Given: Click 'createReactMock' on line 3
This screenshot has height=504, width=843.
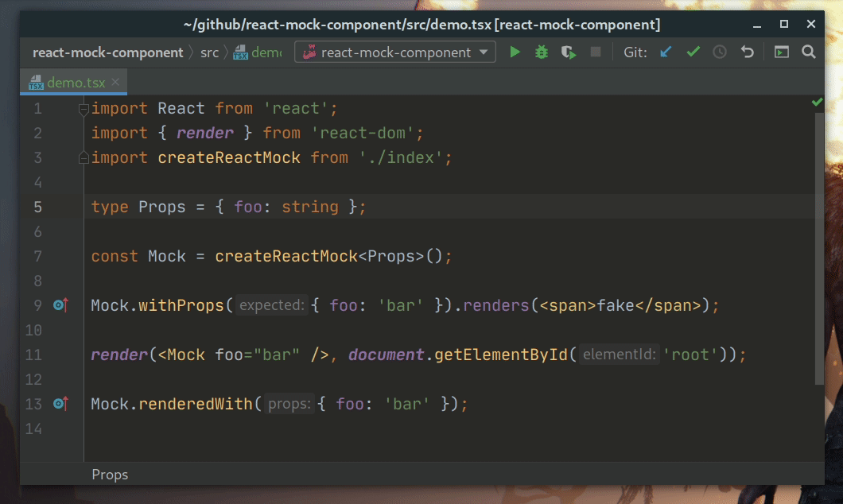Looking at the screenshot, I should (229, 158).
